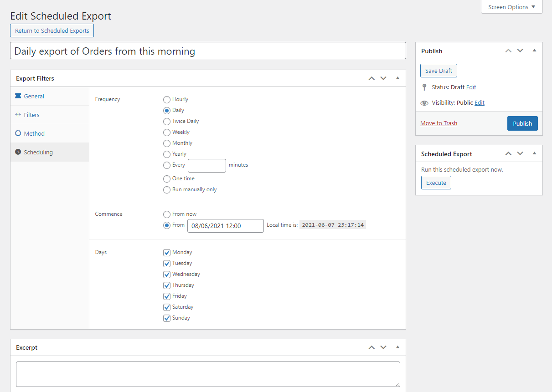Click the Visibility eye icon in Publish
The height and width of the screenshot is (392, 552).
pos(424,103)
